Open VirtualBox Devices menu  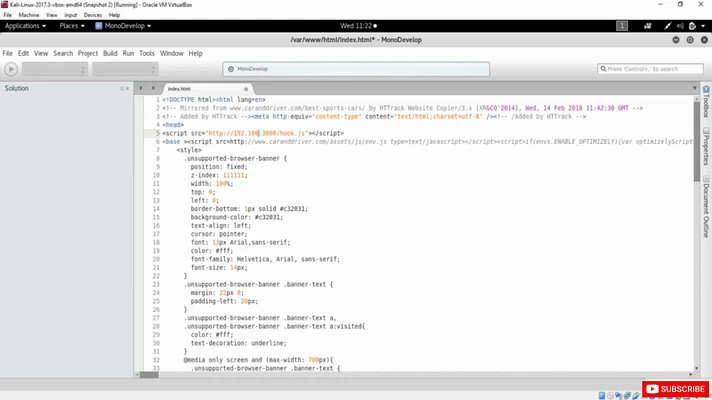coord(93,15)
